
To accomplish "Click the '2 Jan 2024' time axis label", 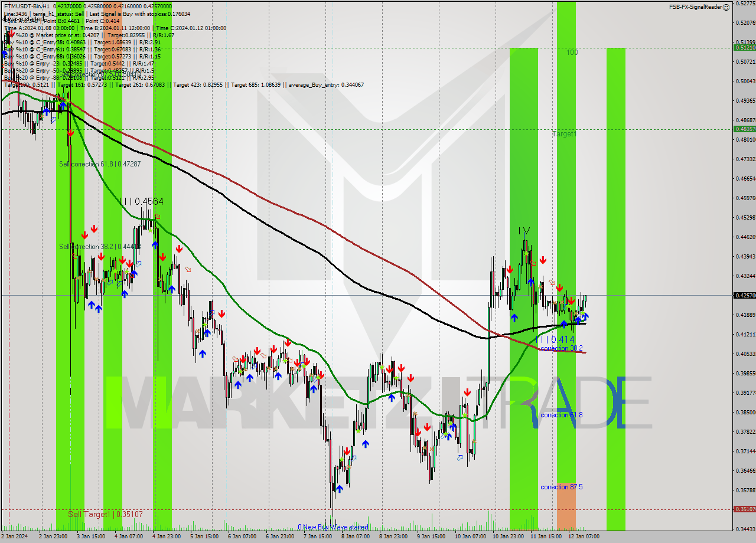I will (x=15, y=537).
